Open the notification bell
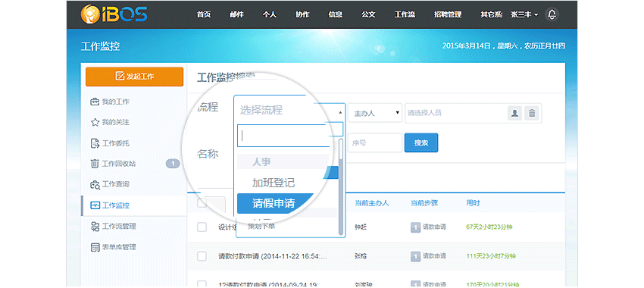The width and height of the screenshot is (644, 288). click(552, 14)
